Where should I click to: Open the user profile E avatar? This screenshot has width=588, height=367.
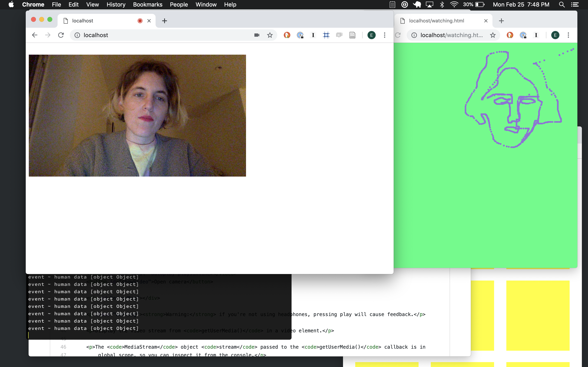pyautogui.click(x=371, y=35)
